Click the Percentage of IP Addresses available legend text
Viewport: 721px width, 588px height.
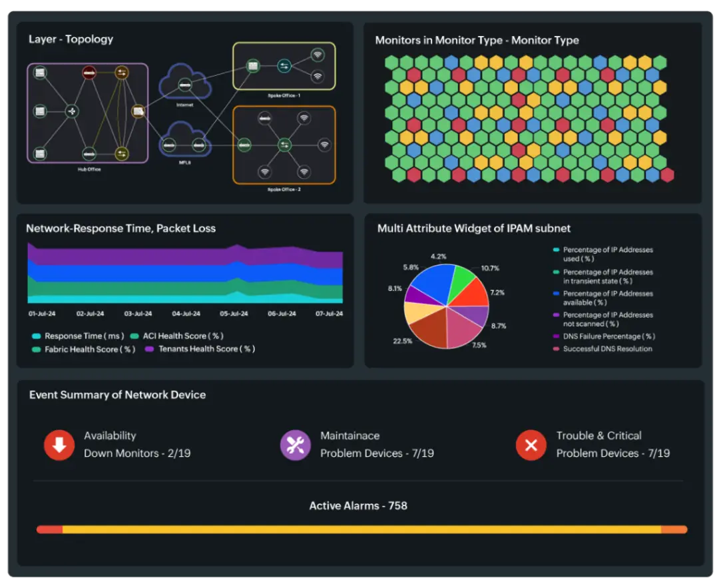click(x=608, y=298)
